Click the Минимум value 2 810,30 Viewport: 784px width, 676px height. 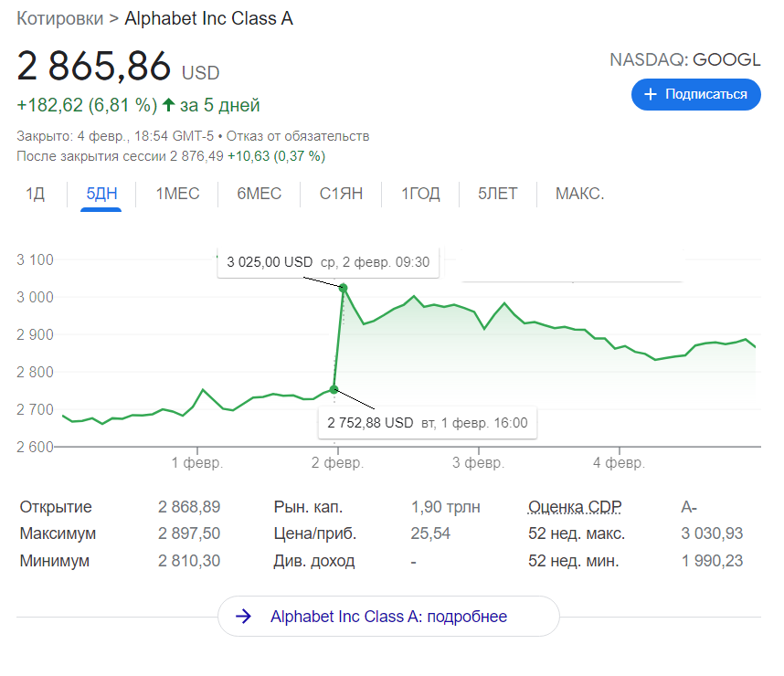pyautogui.click(x=189, y=561)
